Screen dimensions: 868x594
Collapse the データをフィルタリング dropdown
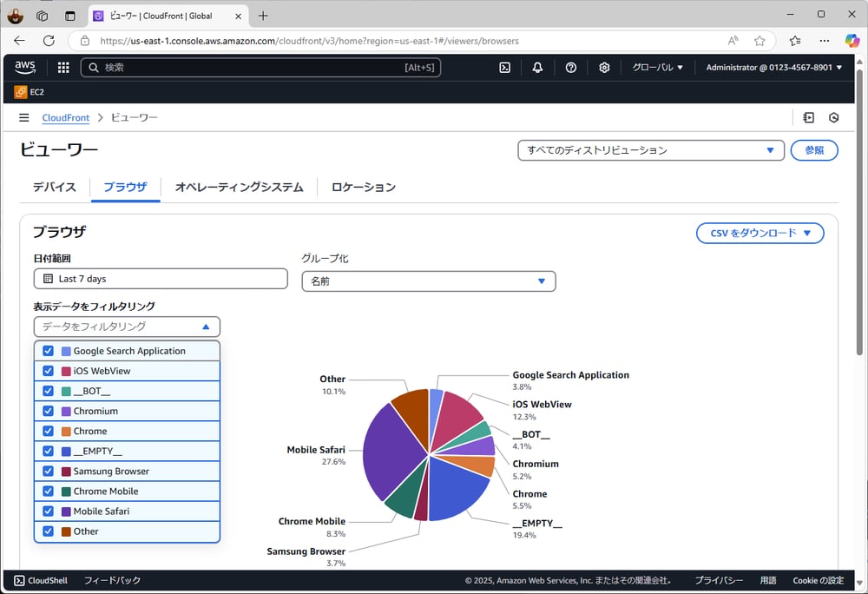[x=127, y=327]
